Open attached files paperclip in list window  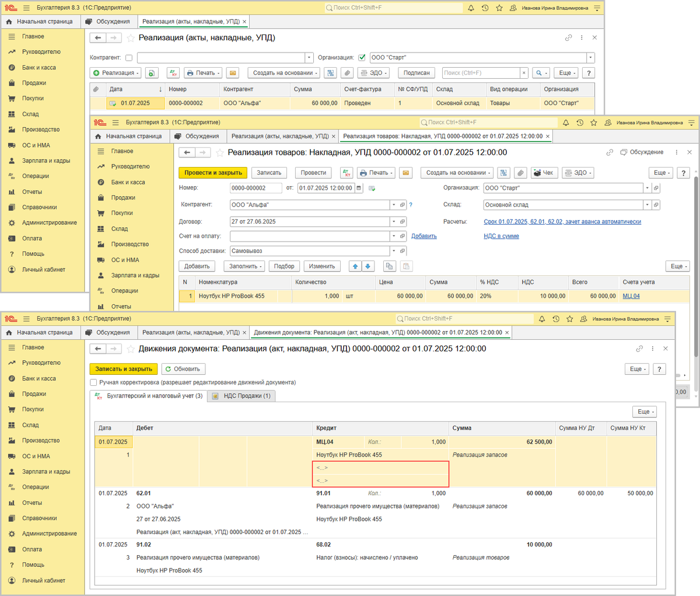(347, 73)
